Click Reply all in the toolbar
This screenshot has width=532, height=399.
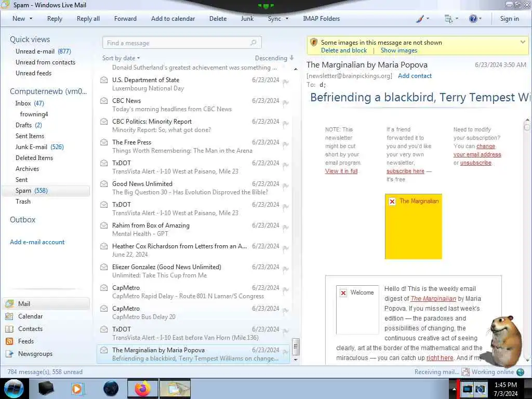88,19
